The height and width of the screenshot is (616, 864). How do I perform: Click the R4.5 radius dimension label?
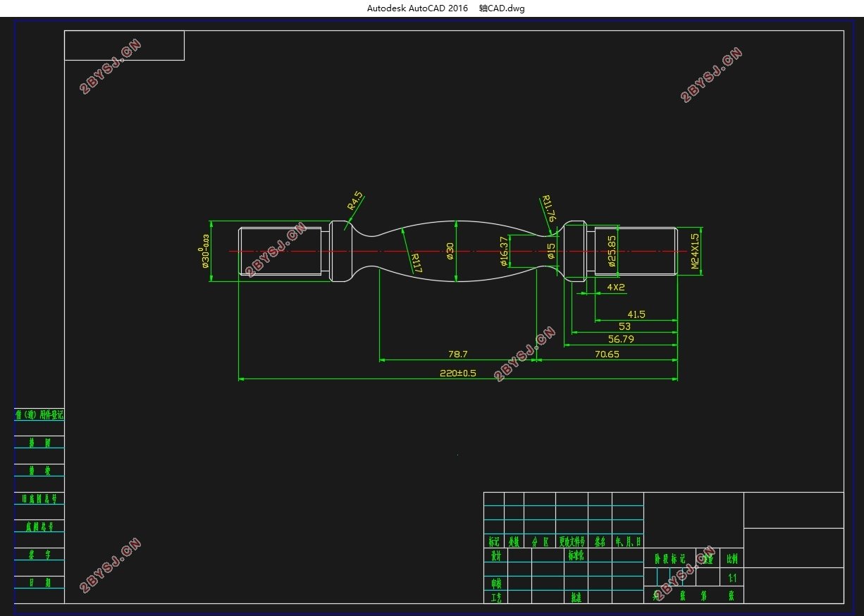tap(355, 200)
